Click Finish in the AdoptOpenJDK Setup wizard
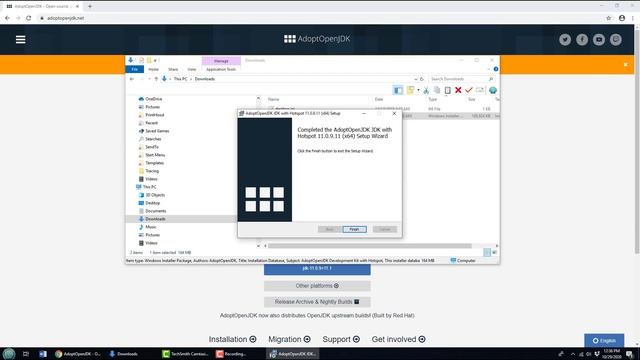 tap(354, 229)
